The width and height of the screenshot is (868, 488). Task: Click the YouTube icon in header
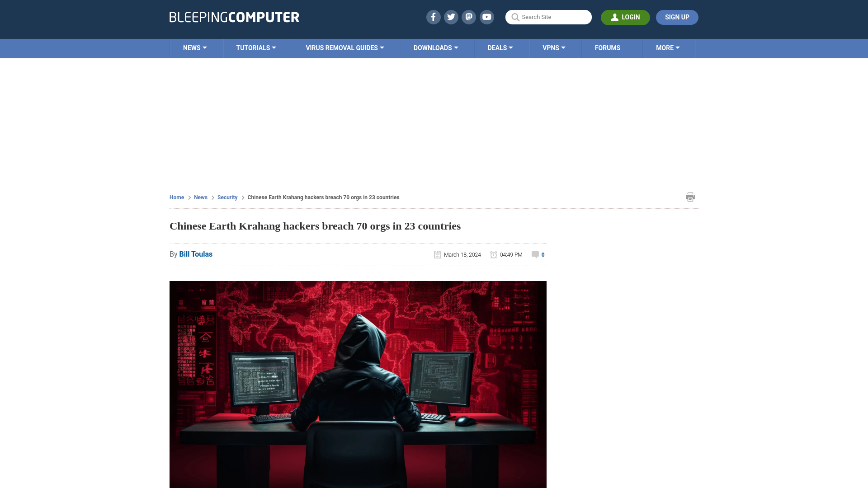(486, 17)
